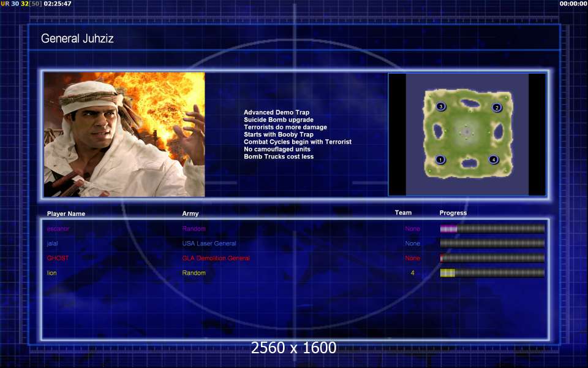588x368 pixels.
Task: Select player name 'GHOST'
Action: [x=58, y=258]
